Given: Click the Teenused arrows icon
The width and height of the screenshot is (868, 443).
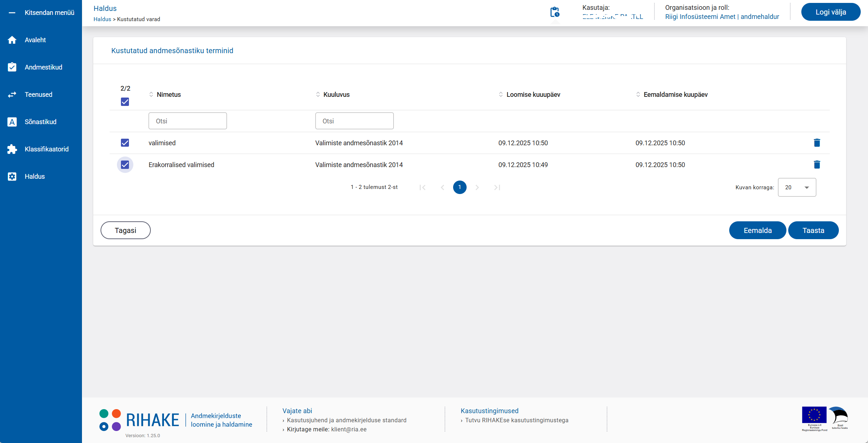Looking at the screenshot, I should tap(12, 95).
